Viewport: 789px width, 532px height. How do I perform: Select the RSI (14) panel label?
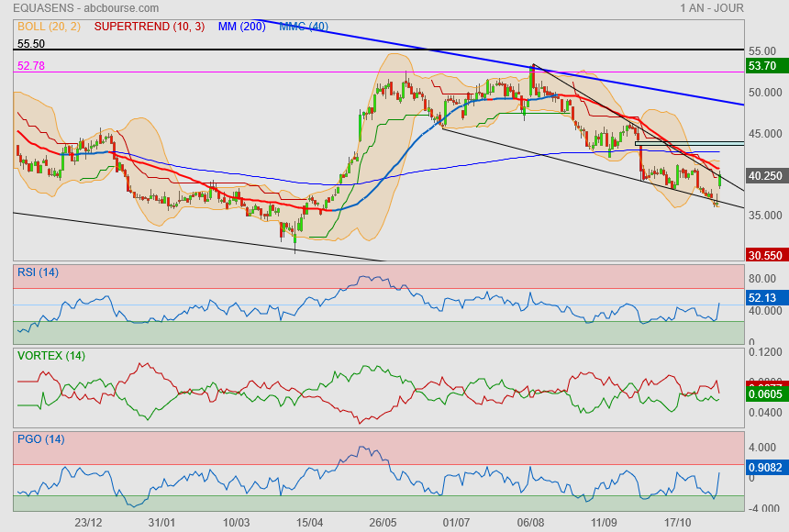click(39, 272)
